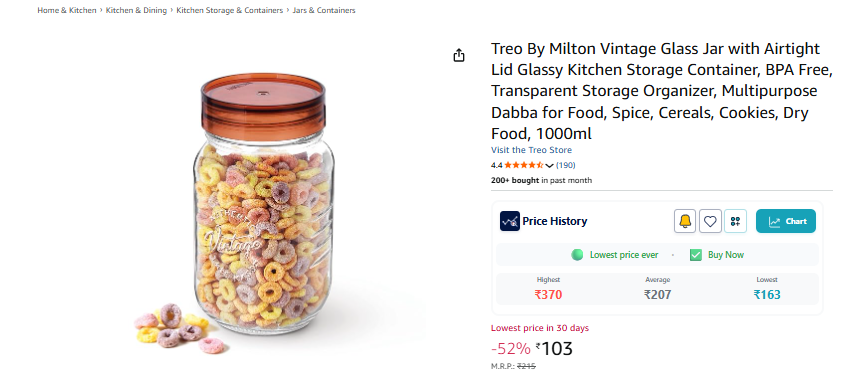This screenshot has width=847, height=372.
Task: Toggle the Buy Now green checkbox
Action: pos(696,255)
